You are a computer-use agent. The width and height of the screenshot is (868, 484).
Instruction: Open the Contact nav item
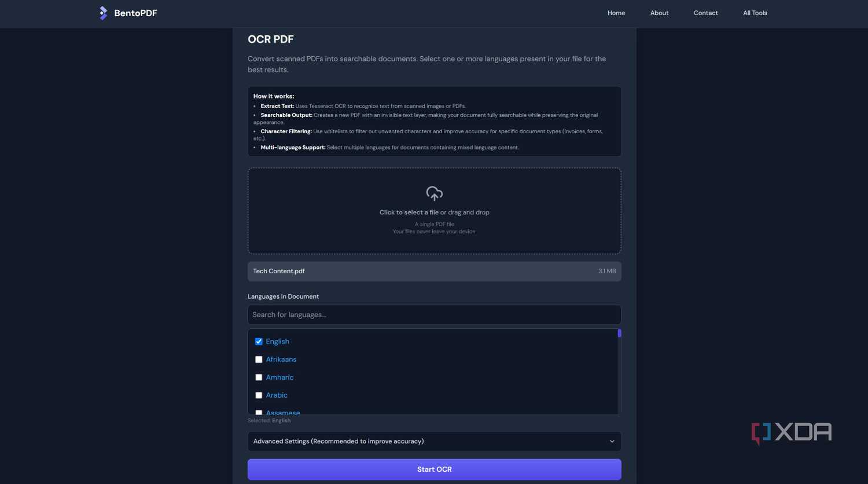tap(705, 13)
